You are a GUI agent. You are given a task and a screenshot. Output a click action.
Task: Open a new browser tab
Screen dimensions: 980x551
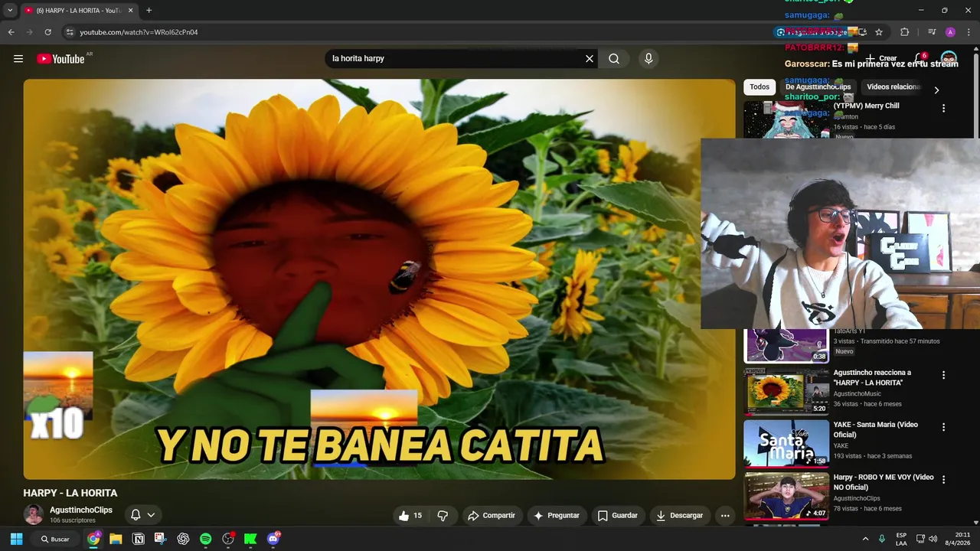click(x=149, y=11)
